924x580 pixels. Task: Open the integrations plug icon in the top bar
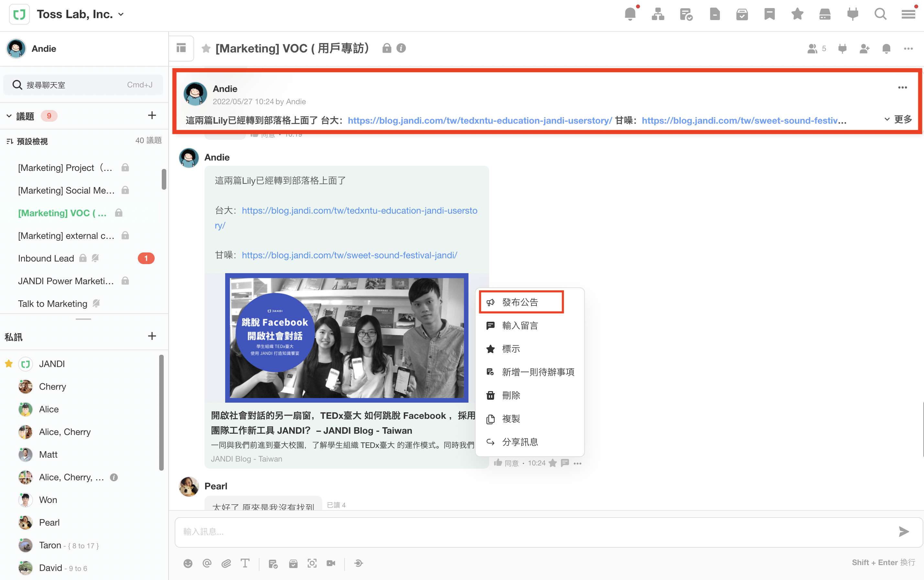(x=853, y=15)
